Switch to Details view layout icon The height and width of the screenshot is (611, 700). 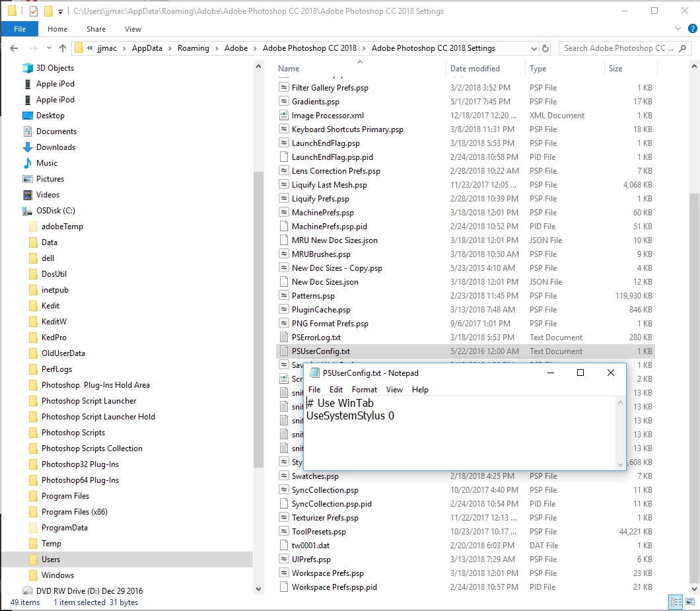coord(676,602)
